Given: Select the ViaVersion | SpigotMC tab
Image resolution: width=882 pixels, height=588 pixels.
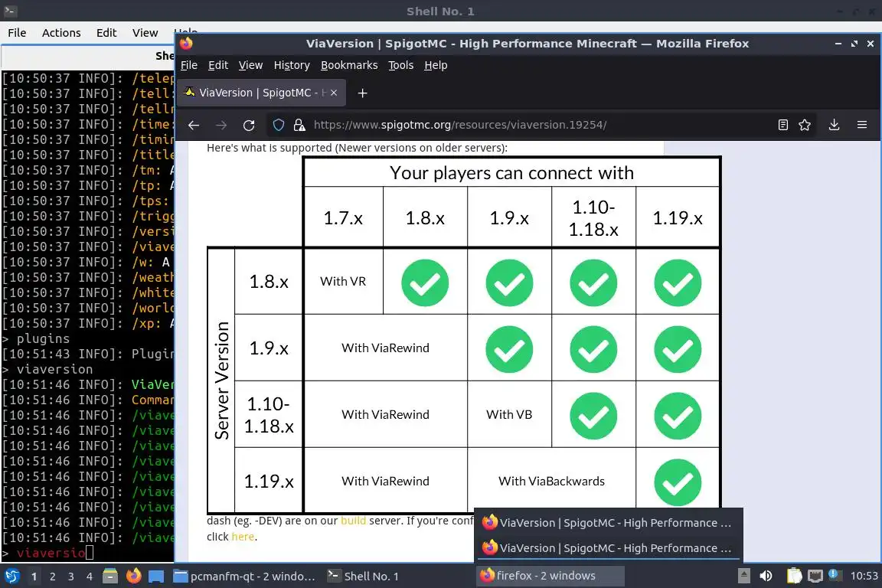Looking at the screenshot, I should 262,93.
